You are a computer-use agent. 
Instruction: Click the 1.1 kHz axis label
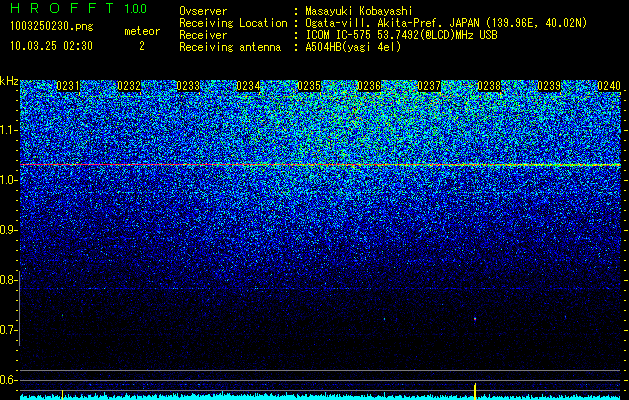[x=7, y=130]
